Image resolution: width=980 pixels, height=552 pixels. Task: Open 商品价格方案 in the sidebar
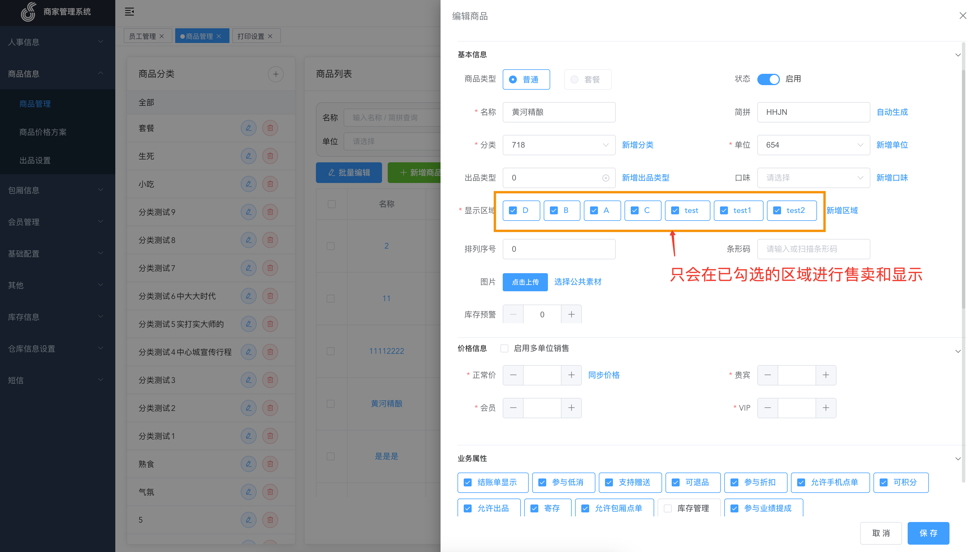(x=43, y=132)
